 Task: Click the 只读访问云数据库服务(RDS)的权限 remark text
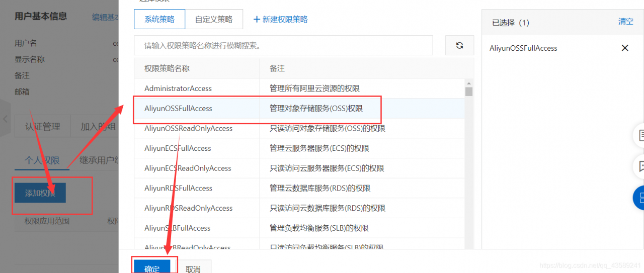click(x=328, y=208)
